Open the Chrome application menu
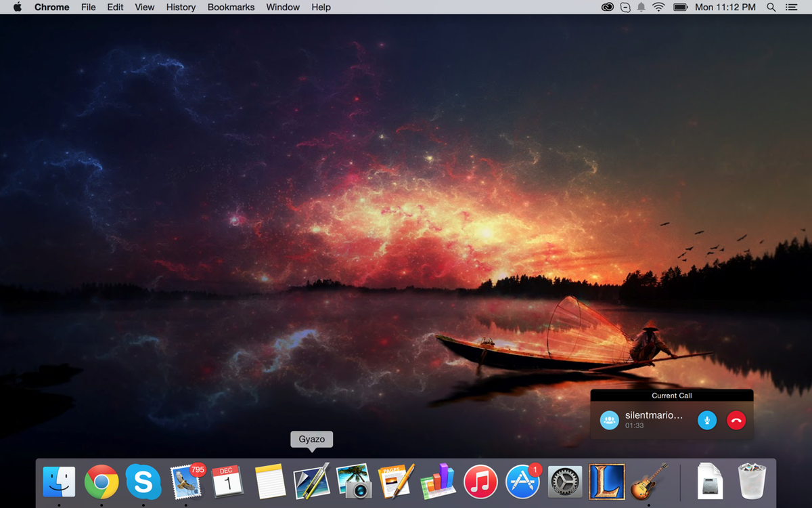812x508 pixels. click(x=52, y=7)
